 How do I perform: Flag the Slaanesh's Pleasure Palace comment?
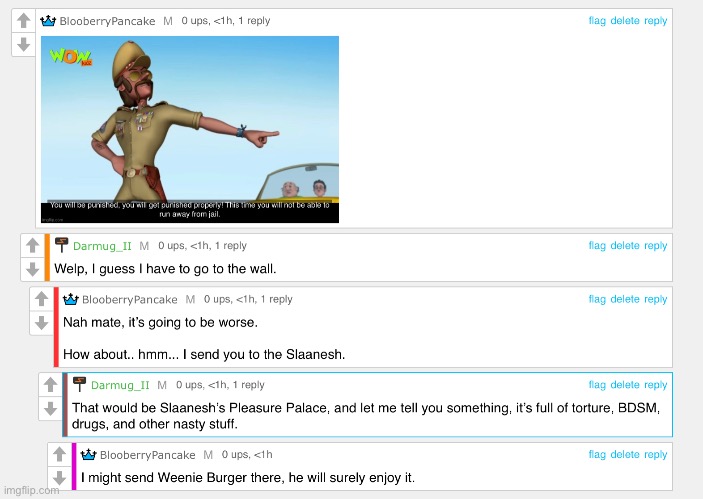[597, 385]
